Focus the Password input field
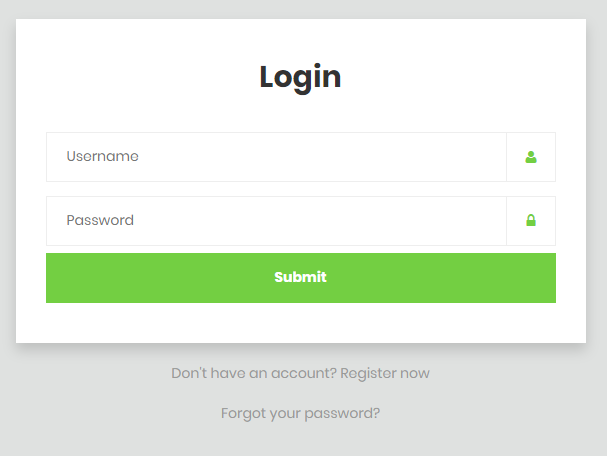 (x=276, y=221)
